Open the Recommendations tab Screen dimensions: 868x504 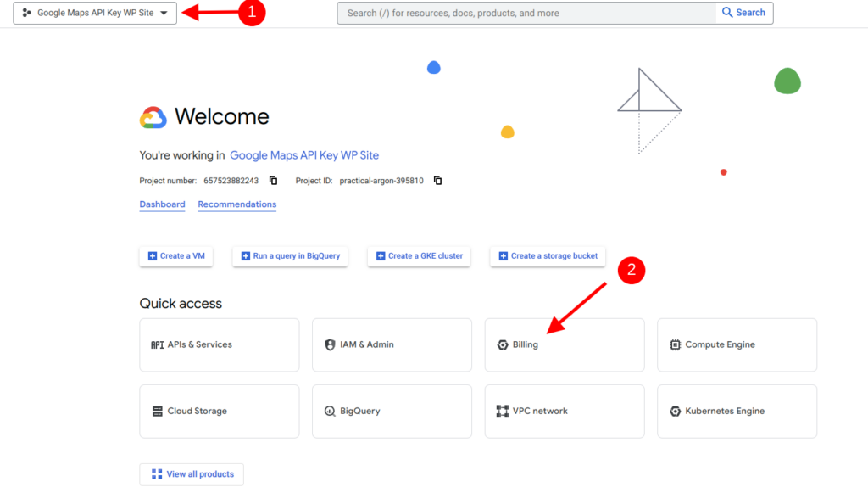(236, 204)
